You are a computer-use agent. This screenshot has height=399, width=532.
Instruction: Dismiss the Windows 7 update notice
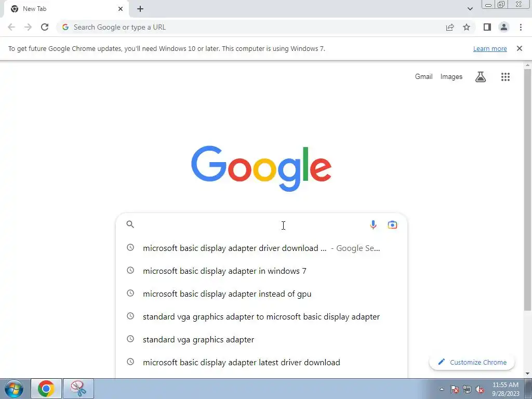520,48
